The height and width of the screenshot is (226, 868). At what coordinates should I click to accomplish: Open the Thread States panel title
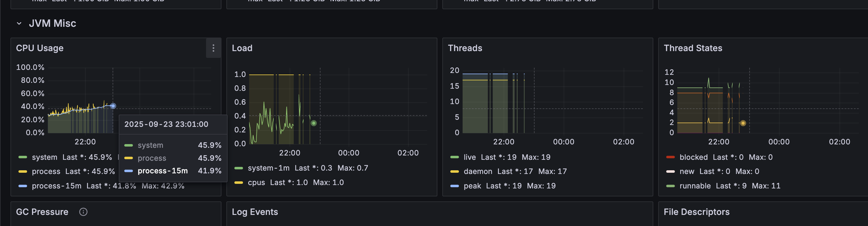tap(693, 48)
